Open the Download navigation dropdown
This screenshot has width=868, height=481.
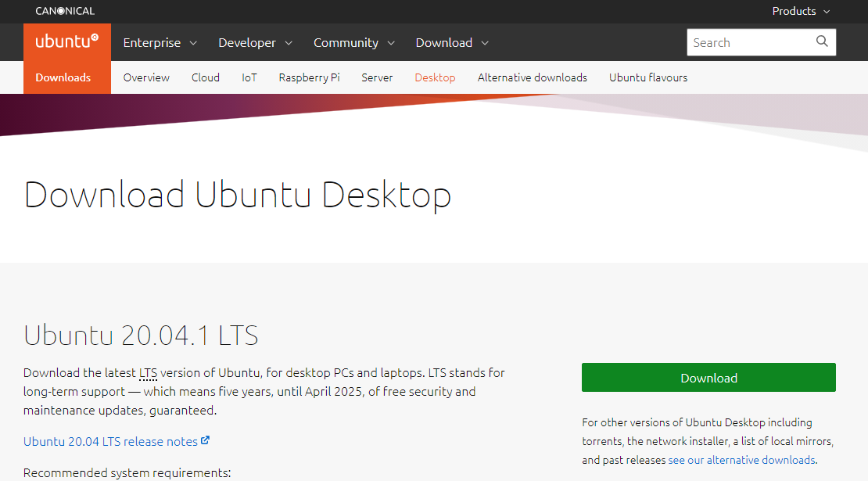(452, 43)
